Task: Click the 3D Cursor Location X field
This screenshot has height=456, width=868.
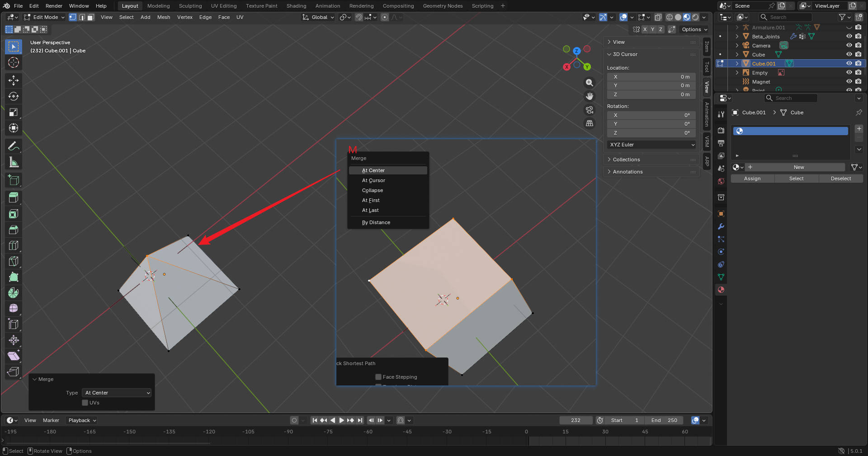Action: tap(651, 77)
